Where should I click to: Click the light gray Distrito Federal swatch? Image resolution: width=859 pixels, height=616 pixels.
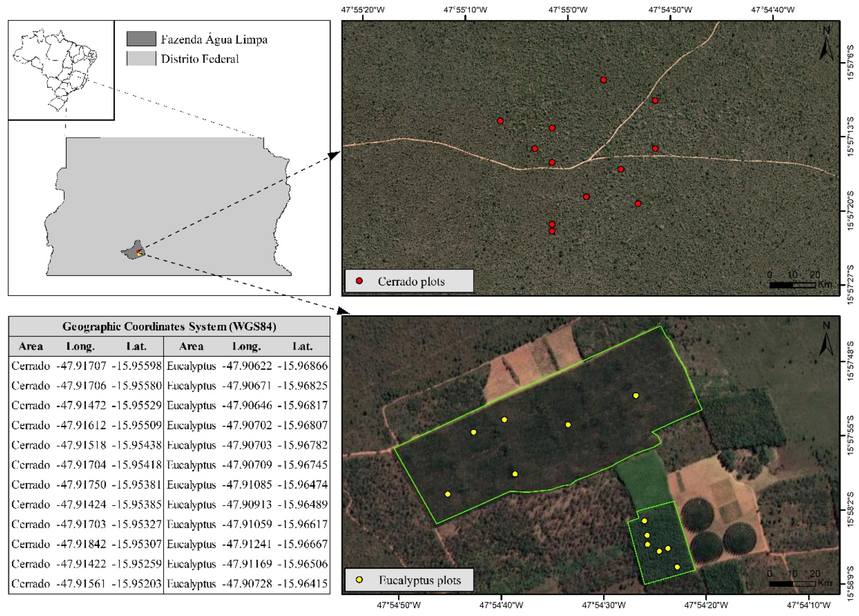[141, 58]
